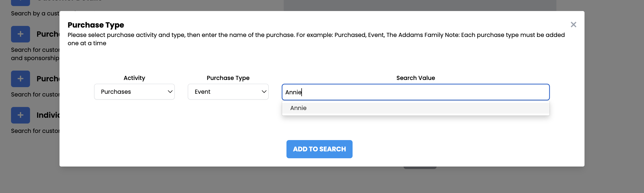Click the chevron arrow in the Event select
The height and width of the screenshot is (193, 644).
click(x=264, y=92)
